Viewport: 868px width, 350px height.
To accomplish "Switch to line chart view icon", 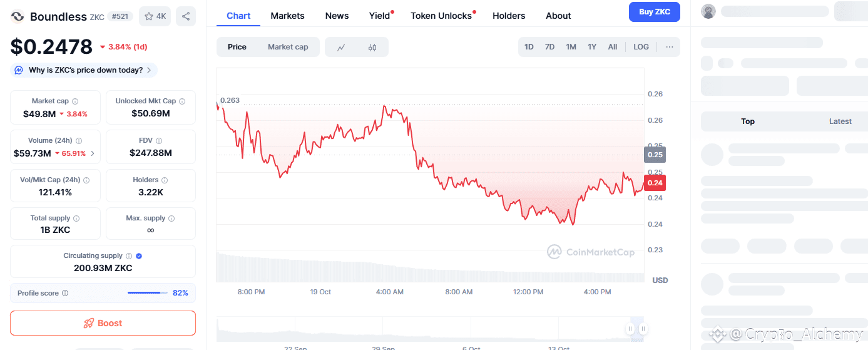I will click(x=341, y=47).
